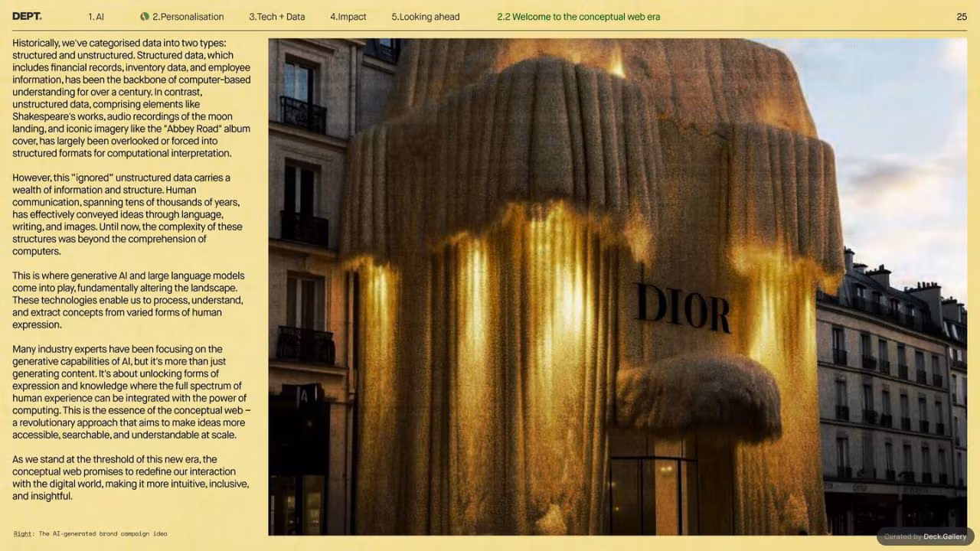980x551 pixels.
Task: Click the DIOR sign on the building
Action: [682, 308]
